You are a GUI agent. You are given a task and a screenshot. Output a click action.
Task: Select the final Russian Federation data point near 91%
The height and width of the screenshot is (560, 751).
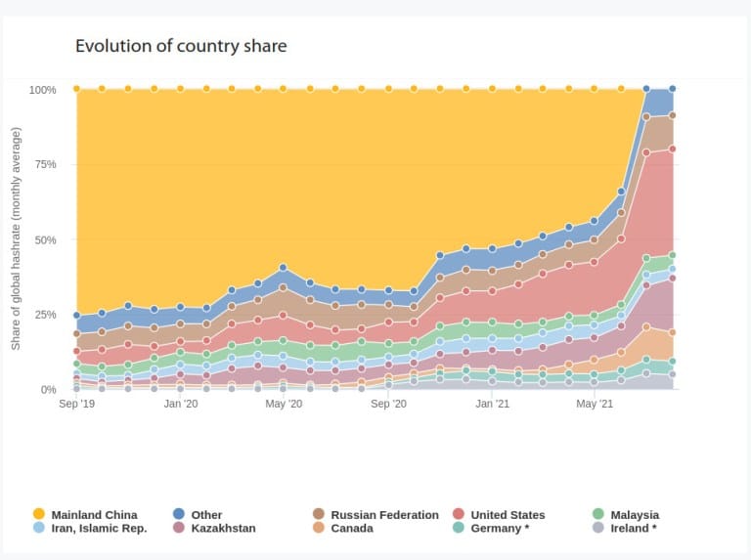pos(673,115)
